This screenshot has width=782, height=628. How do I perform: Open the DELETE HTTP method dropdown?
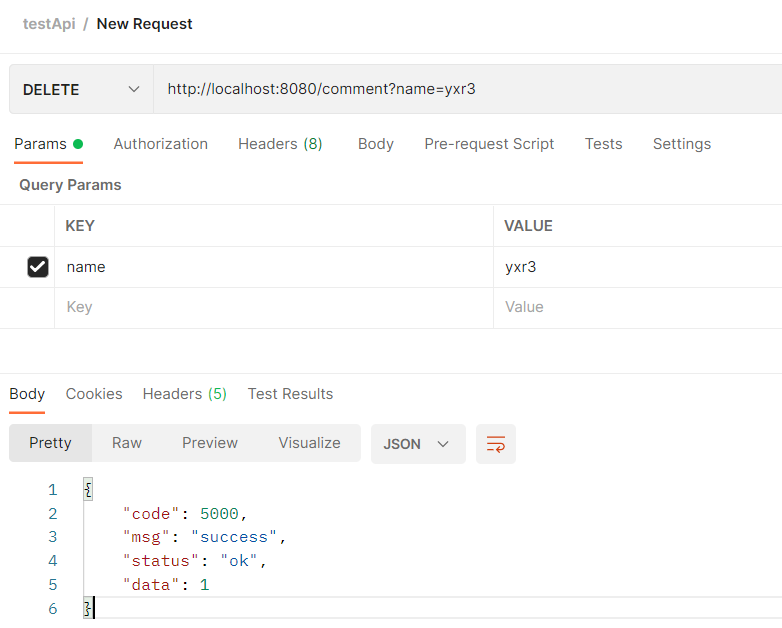tap(81, 89)
